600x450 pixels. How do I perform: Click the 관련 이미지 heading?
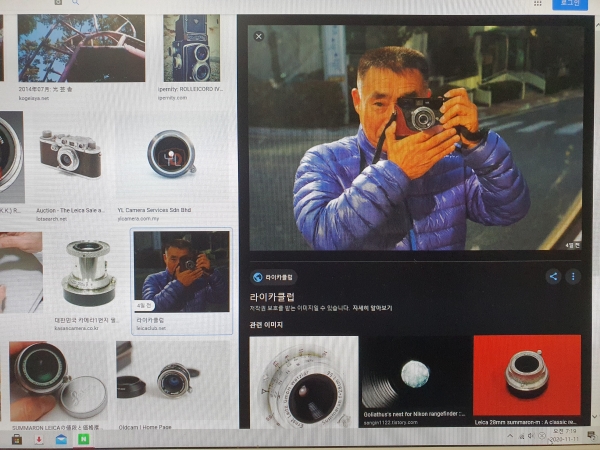pyautogui.click(x=266, y=325)
